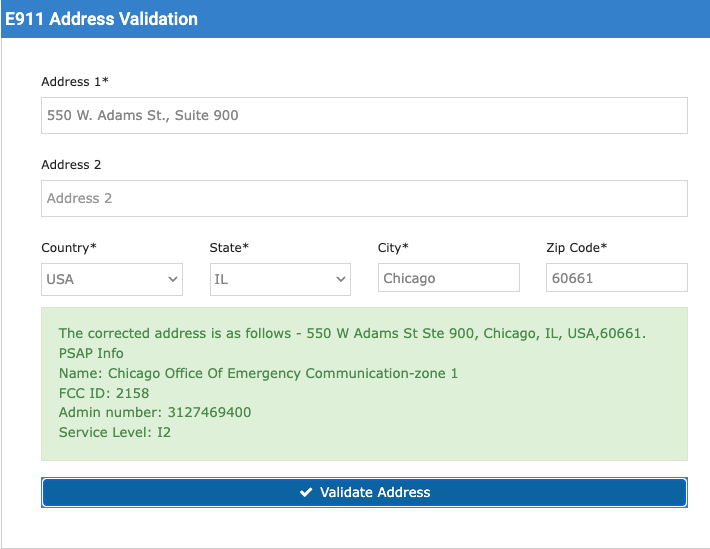Click the Country field label
Screen dimensions: 710x549
click(x=69, y=247)
